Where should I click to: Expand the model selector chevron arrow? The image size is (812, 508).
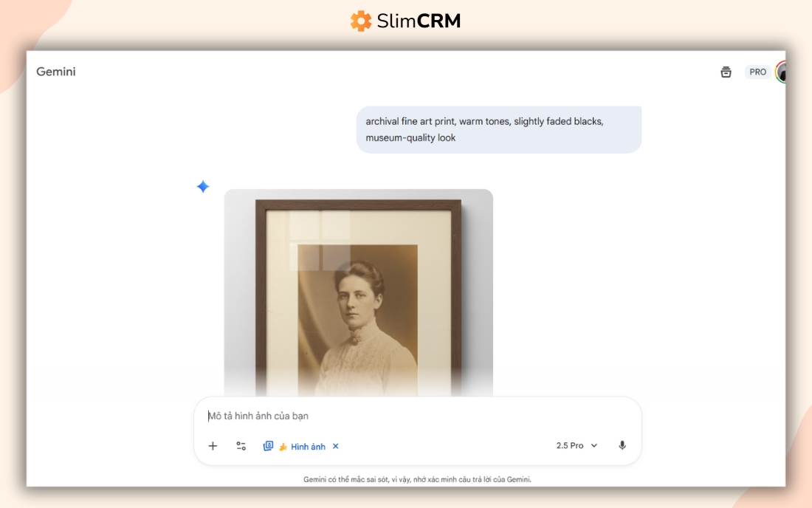point(594,445)
